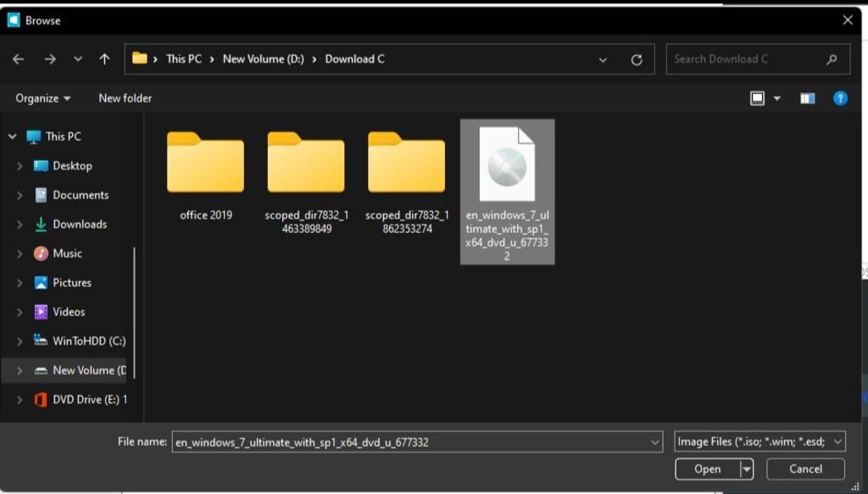Create a New folder

click(x=125, y=98)
